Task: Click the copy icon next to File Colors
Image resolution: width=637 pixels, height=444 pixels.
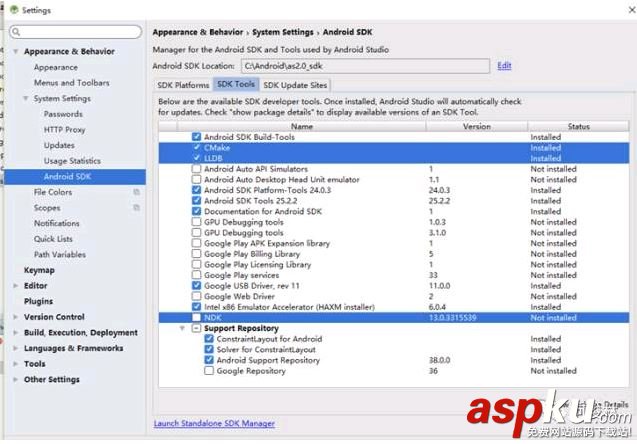Action: 136,192
